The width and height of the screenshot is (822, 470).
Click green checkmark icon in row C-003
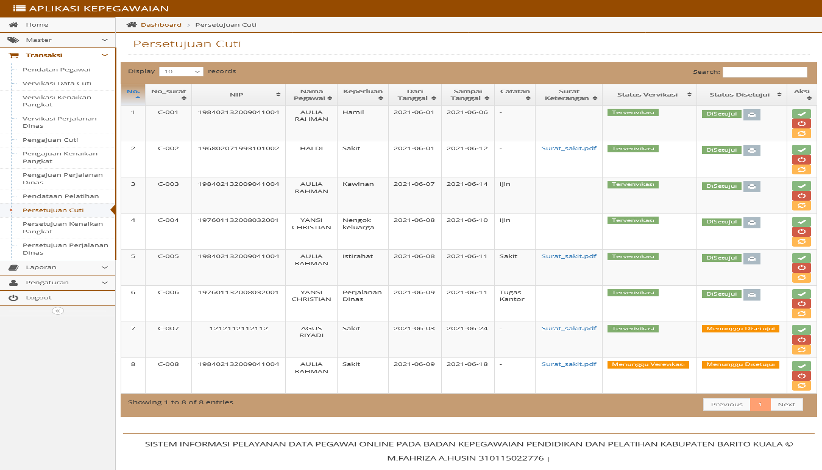801,185
